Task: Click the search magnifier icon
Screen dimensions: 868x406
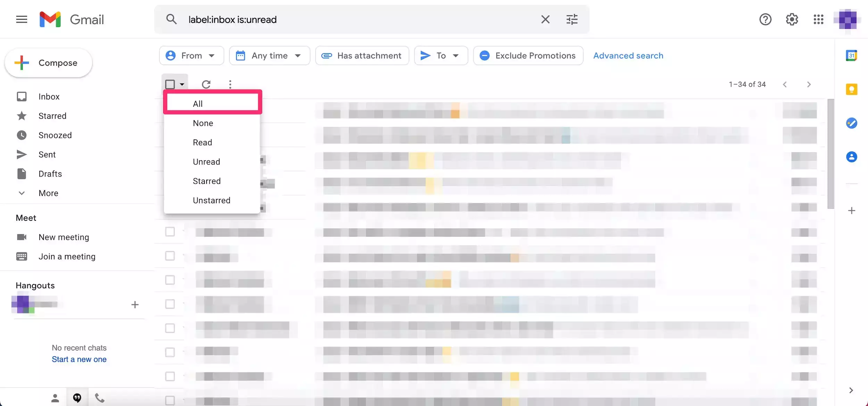Action: [x=172, y=19]
